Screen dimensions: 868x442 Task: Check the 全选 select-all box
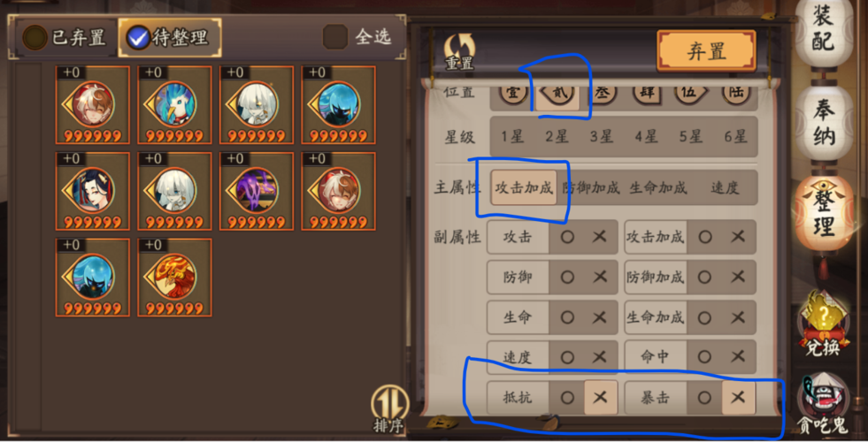click(x=335, y=37)
